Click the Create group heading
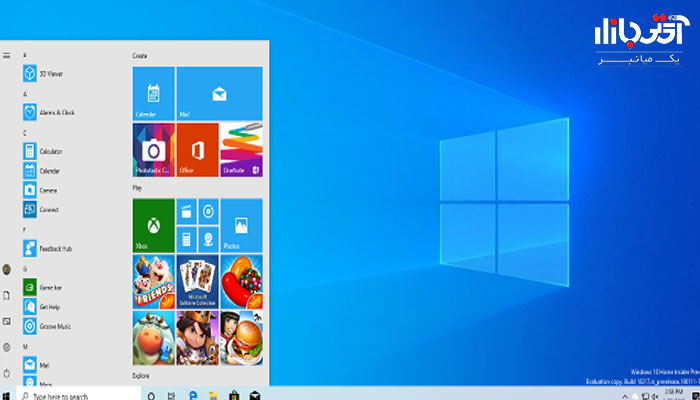Image resolution: width=700 pixels, height=400 pixels. (140, 56)
